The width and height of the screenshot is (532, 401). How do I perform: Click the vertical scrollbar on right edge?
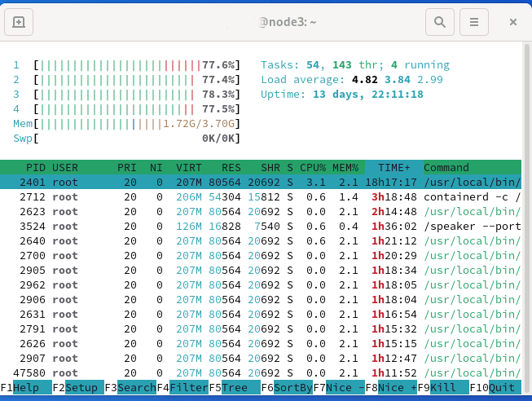[x=526, y=218]
